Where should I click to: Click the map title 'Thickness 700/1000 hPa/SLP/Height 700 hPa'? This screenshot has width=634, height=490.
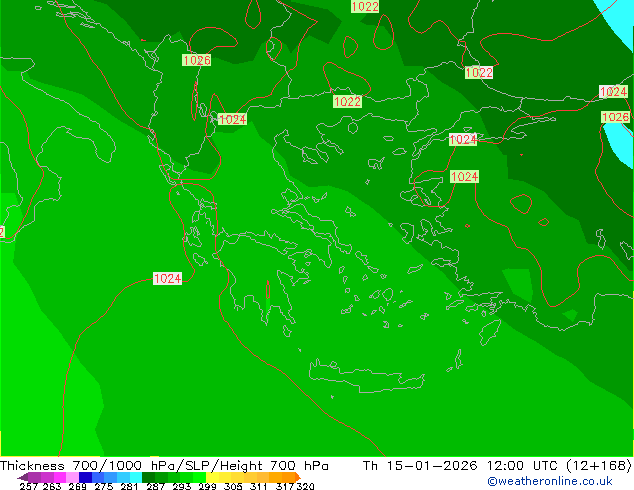164,466
